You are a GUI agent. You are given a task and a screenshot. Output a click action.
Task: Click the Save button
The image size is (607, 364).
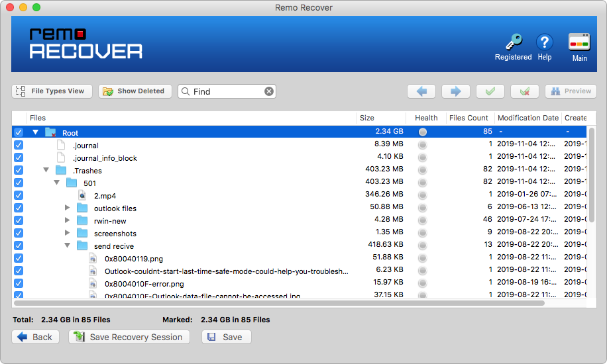point(226,337)
